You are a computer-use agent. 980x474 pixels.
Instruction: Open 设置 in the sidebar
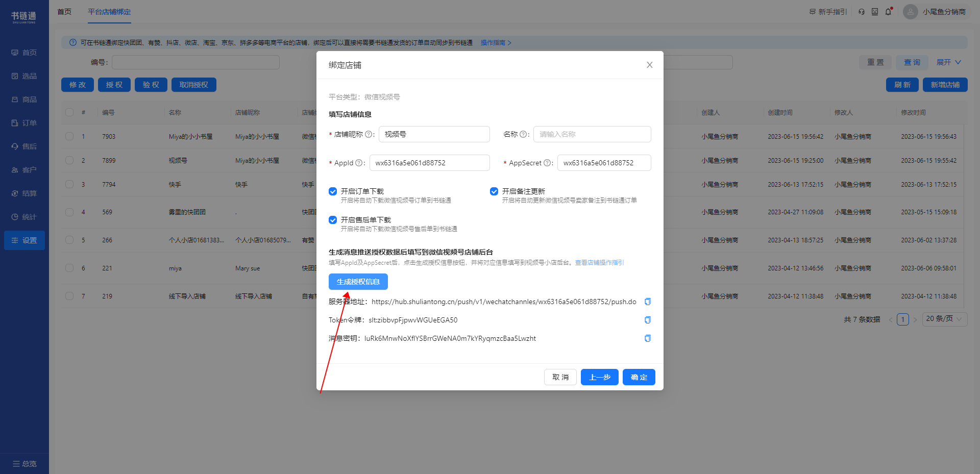pyautogui.click(x=24, y=240)
